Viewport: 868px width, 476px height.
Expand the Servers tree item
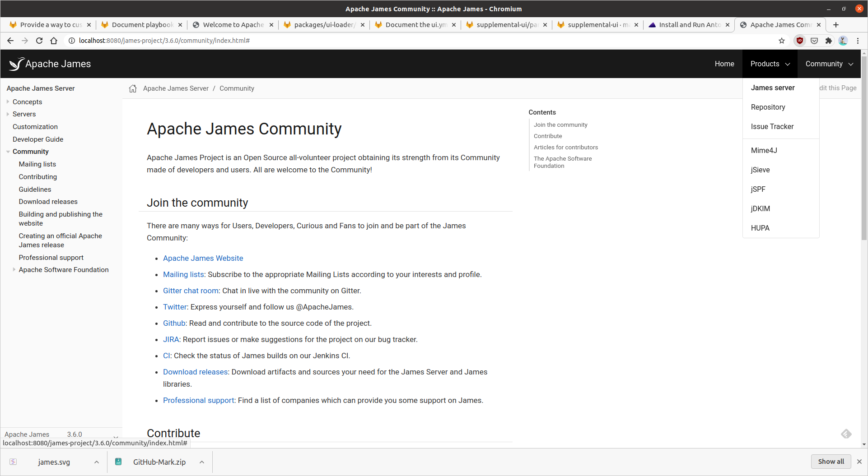coord(8,114)
